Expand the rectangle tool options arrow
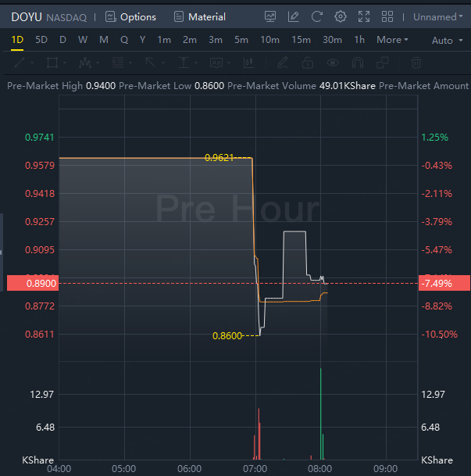Screen dimensions: 471x476 (x=65, y=63)
